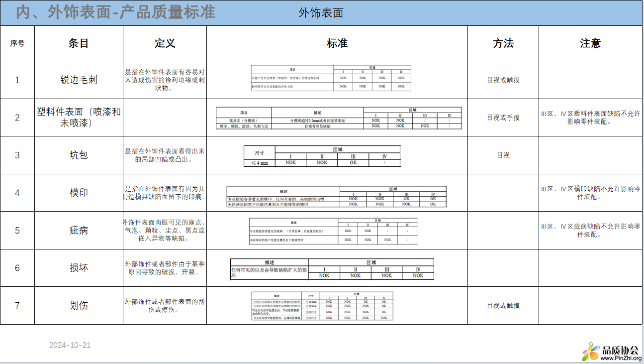The height and width of the screenshot is (364, 644).
Task: Click the 外饰表面 header label
Action: pos(321,13)
